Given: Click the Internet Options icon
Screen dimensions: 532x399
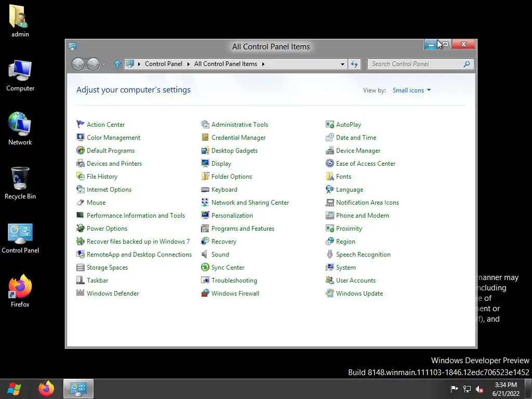Looking at the screenshot, I should point(81,189).
